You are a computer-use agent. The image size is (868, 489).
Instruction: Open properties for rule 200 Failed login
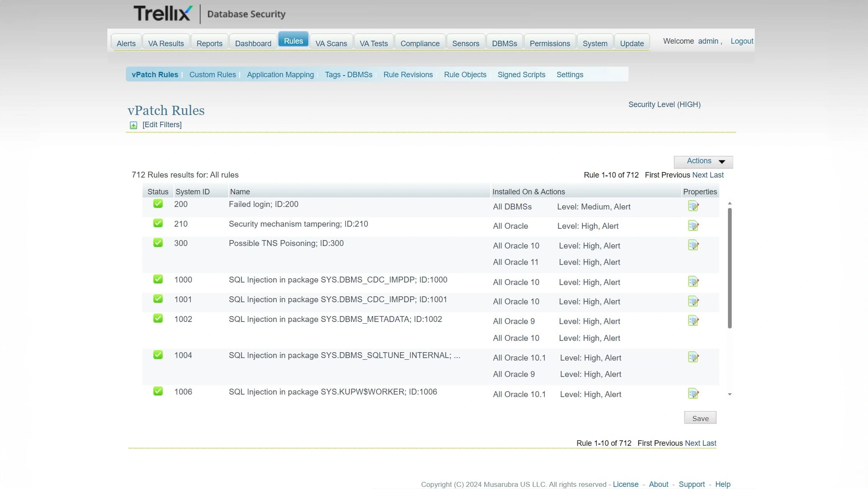point(693,206)
